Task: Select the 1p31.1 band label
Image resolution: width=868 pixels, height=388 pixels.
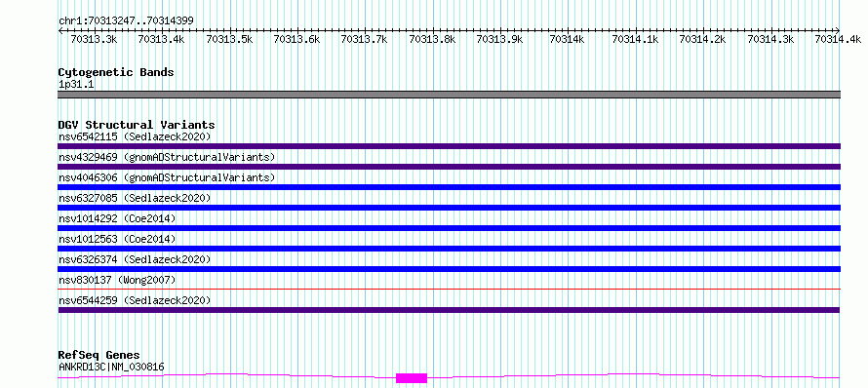Action: click(76, 84)
